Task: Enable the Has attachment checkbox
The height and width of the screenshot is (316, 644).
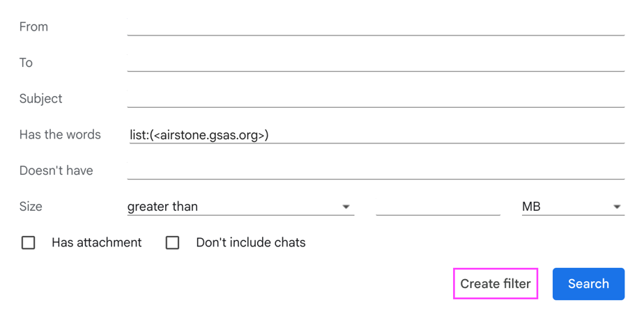Action: (29, 242)
